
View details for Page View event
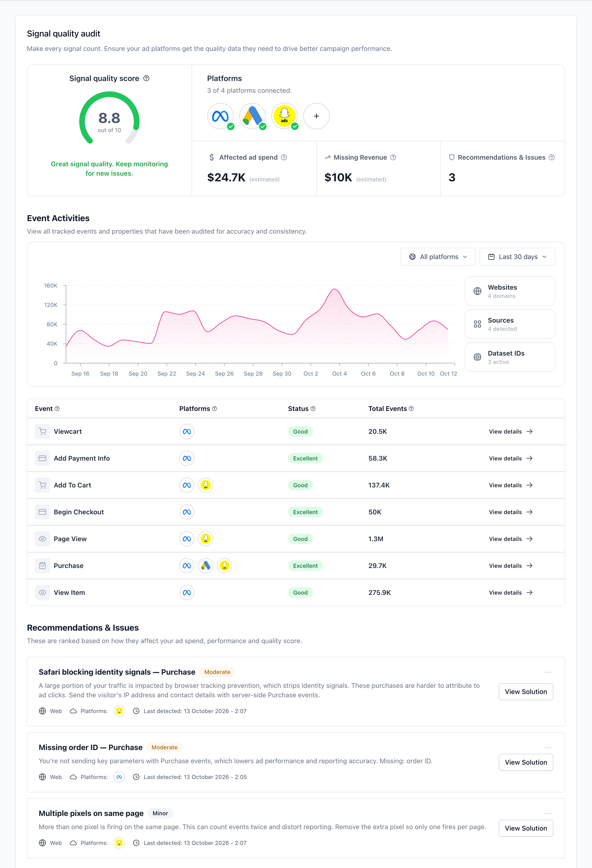tap(510, 539)
